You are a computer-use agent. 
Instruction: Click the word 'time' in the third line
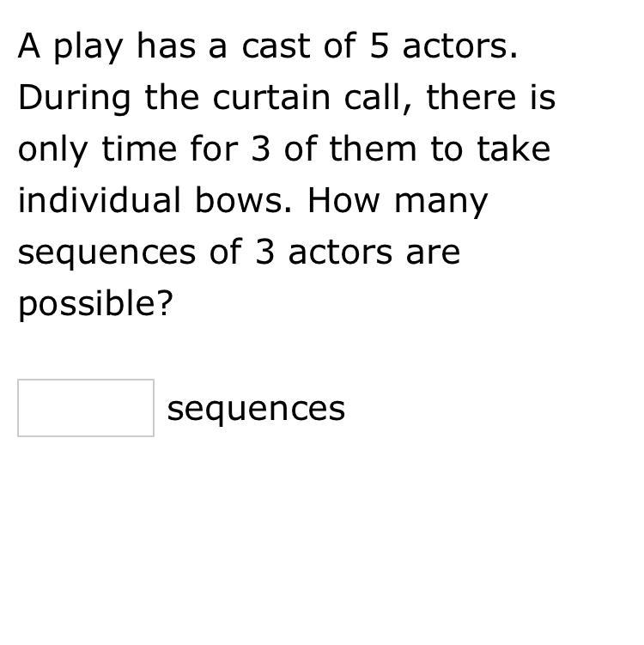coord(139,149)
